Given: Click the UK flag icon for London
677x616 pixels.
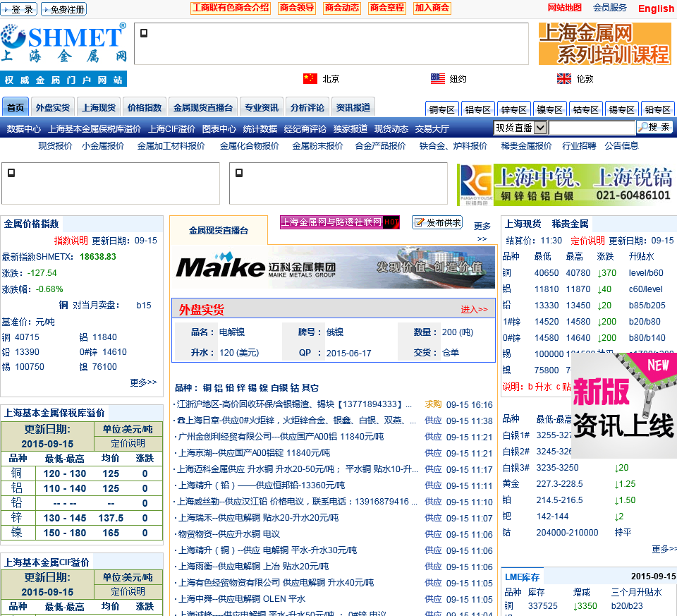Looking at the screenshot, I should pyautogui.click(x=564, y=78).
